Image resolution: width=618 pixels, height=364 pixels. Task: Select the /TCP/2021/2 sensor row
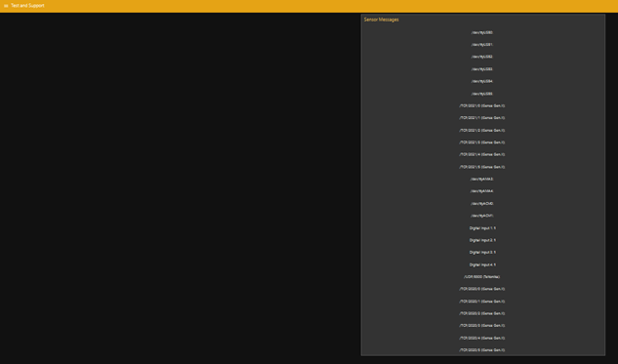pos(482,131)
